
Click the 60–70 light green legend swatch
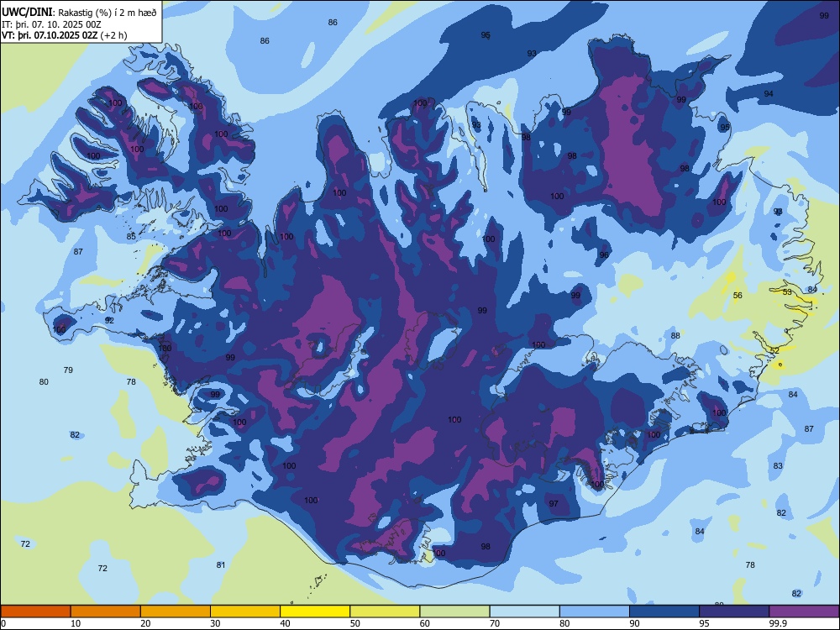[x=454, y=612]
